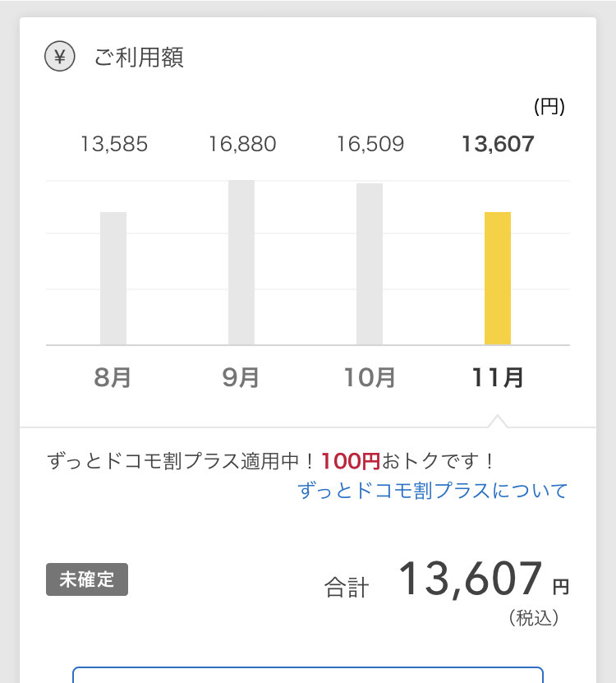
Task: Select the 8月 month label
Action: point(113,377)
